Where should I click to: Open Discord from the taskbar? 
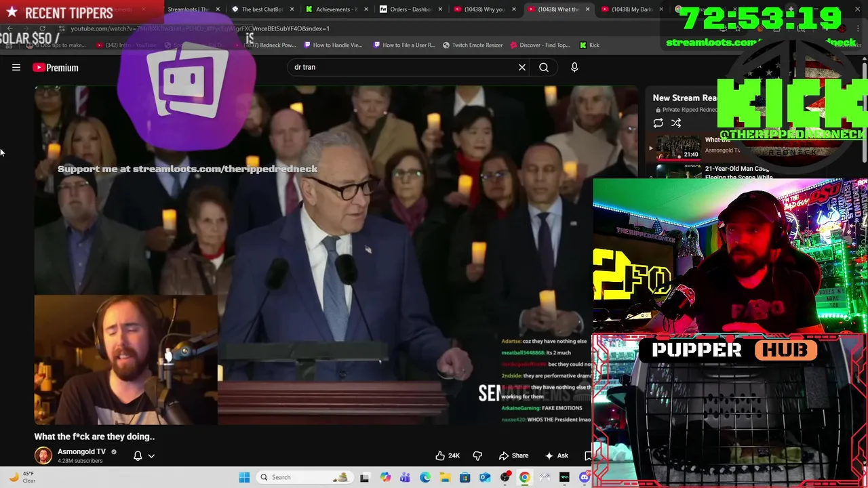tap(585, 477)
